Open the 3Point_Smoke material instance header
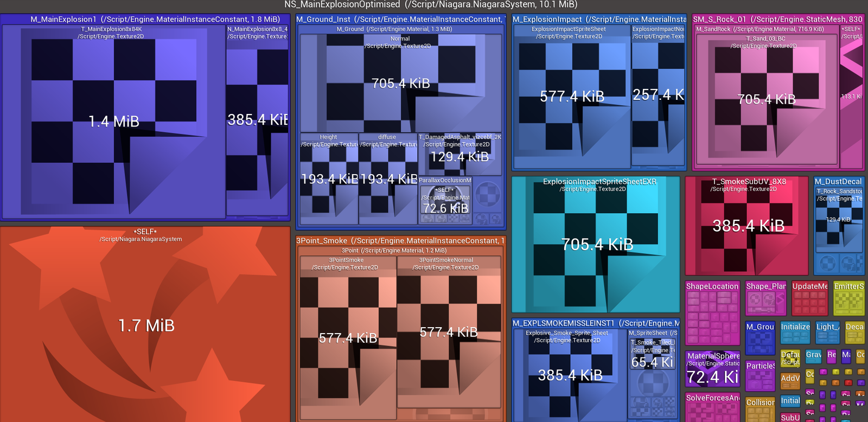Viewport: 868px width, 422px height. [400, 241]
